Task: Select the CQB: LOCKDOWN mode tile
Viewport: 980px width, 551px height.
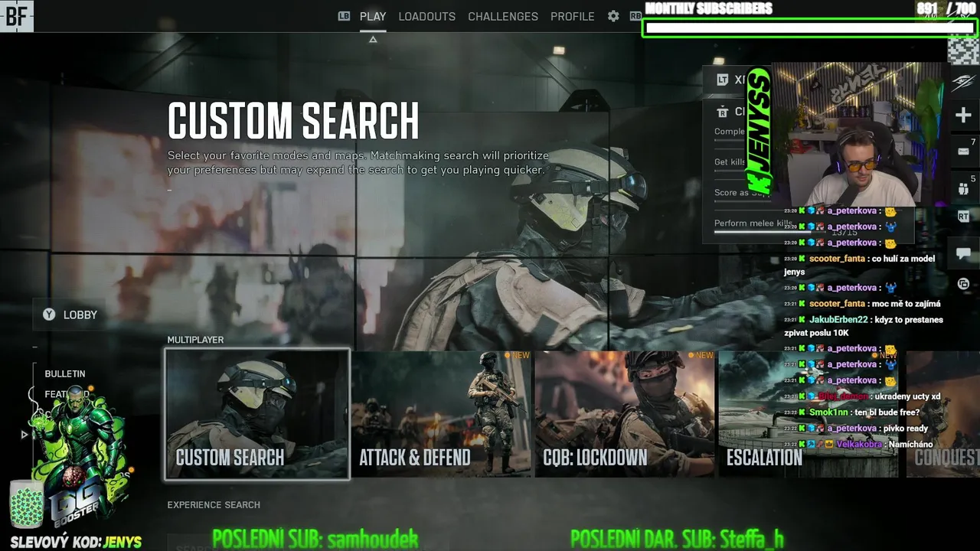Action: point(625,414)
